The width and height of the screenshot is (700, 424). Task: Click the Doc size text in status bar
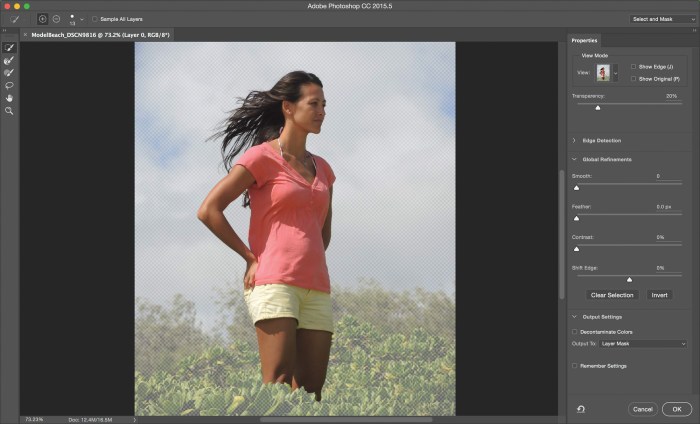(x=90, y=420)
